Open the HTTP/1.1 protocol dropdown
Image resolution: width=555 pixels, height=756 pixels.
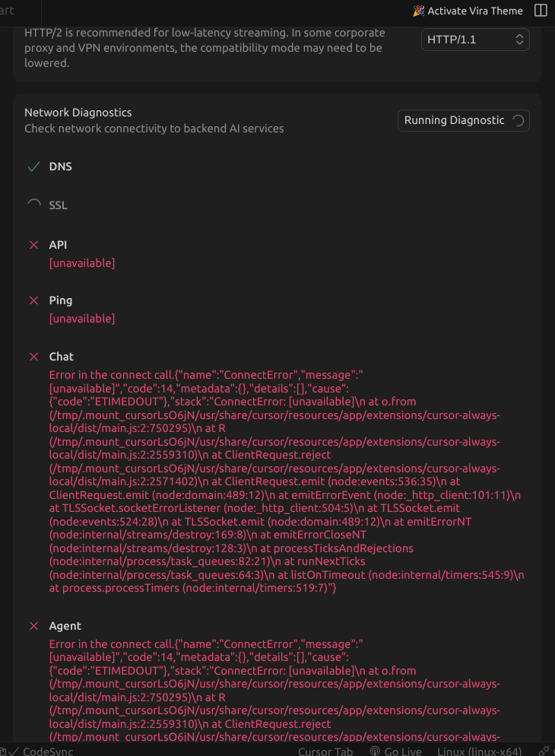(x=475, y=40)
